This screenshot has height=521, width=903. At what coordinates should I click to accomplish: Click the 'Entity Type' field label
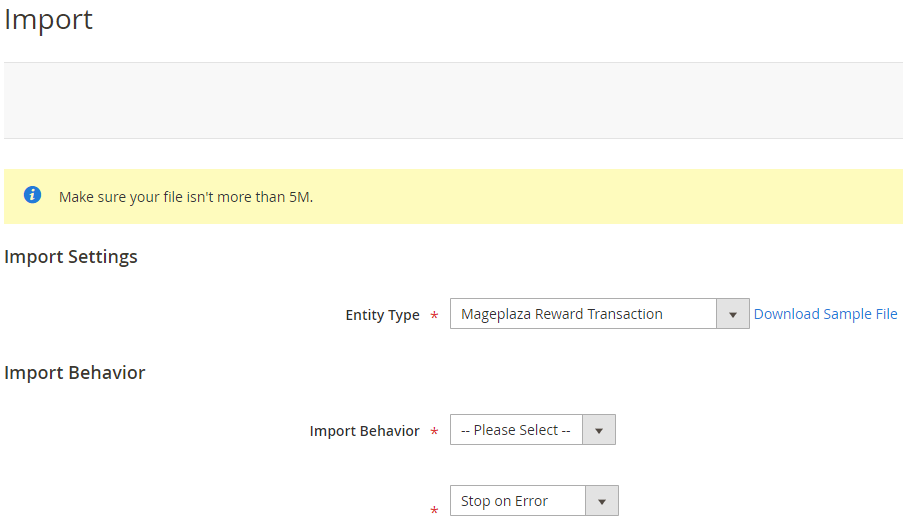(382, 315)
